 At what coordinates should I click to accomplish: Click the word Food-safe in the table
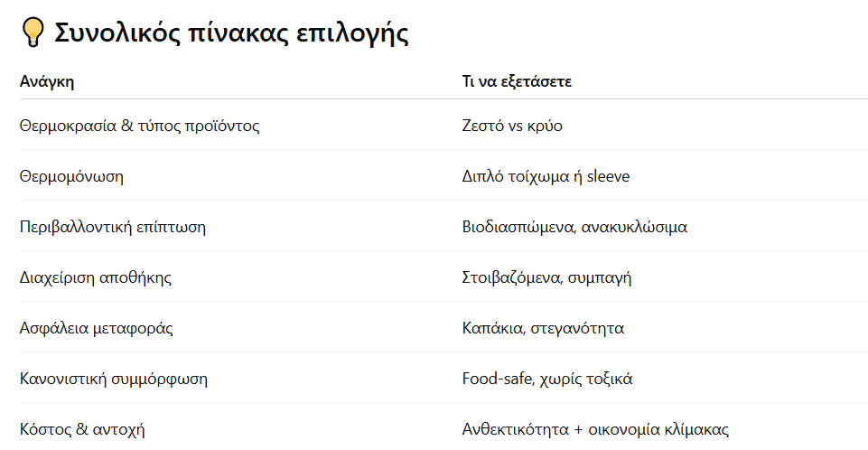pyautogui.click(x=497, y=380)
